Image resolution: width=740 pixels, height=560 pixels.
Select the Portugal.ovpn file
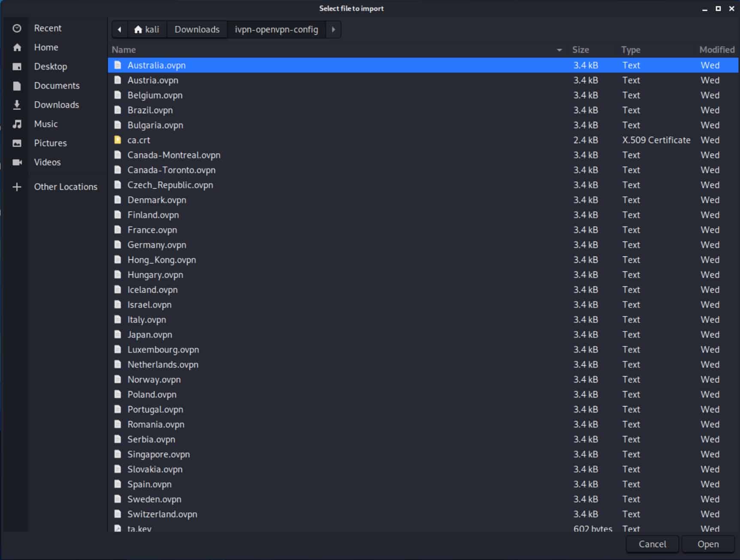coord(423,409)
